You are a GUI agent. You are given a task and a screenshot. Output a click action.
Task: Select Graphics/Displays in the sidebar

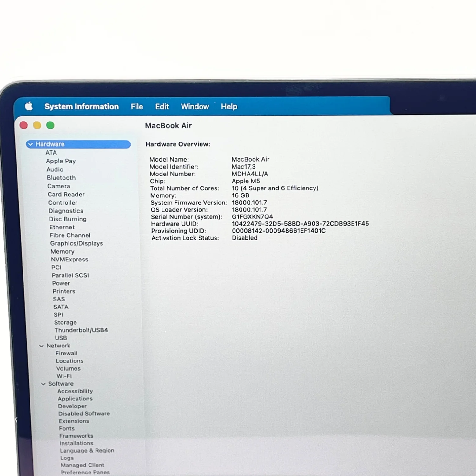[x=76, y=243]
